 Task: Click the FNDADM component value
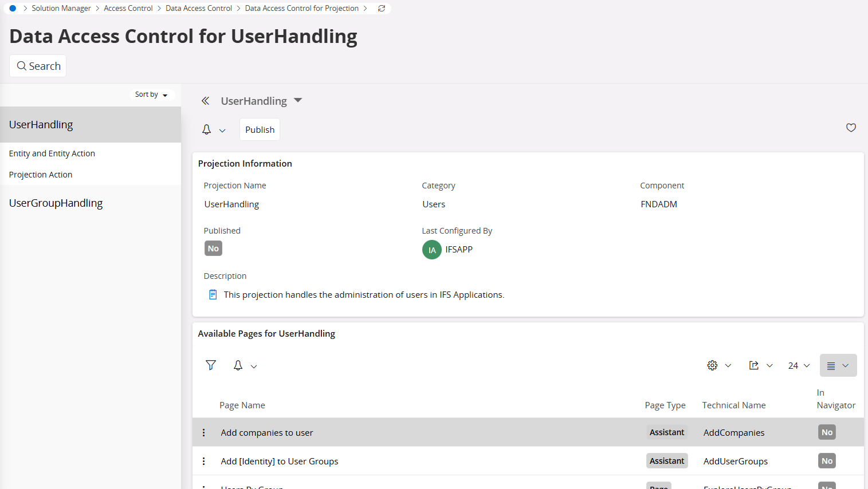coord(659,204)
